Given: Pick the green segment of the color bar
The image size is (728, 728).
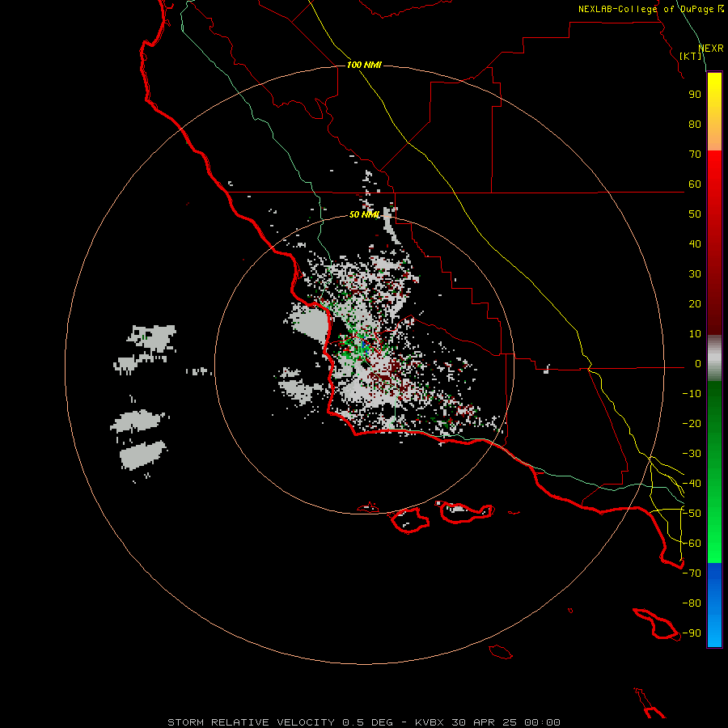Looking at the screenshot, I should point(714,472).
